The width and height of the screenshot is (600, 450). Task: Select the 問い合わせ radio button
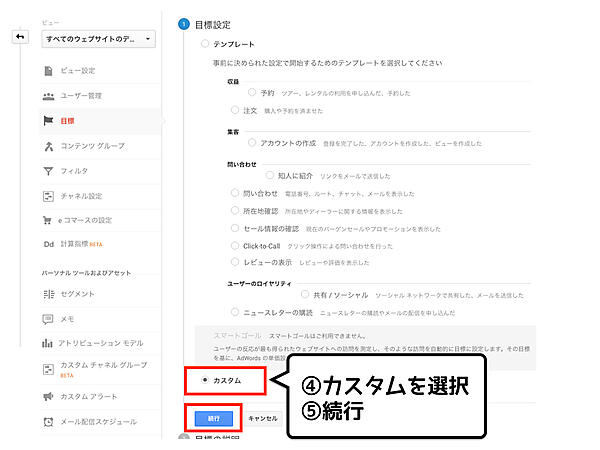[235, 193]
